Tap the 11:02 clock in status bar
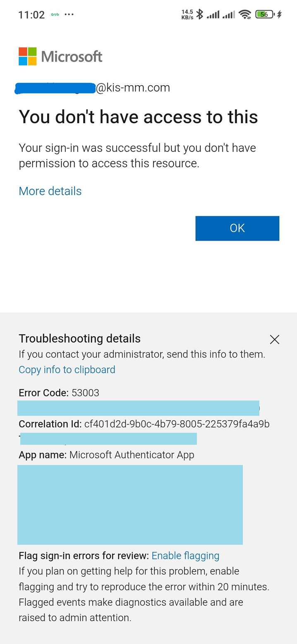The height and width of the screenshot is (644, 297). coord(31,15)
